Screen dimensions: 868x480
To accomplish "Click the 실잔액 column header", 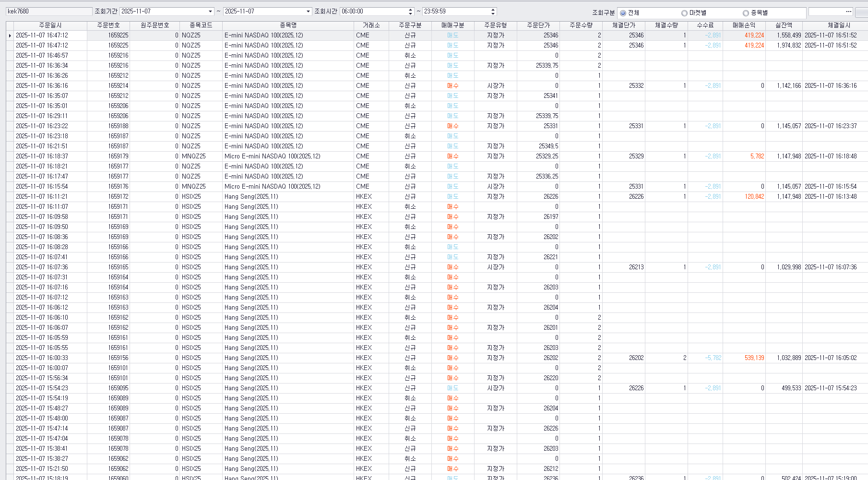I will pyautogui.click(x=784, y=25).
